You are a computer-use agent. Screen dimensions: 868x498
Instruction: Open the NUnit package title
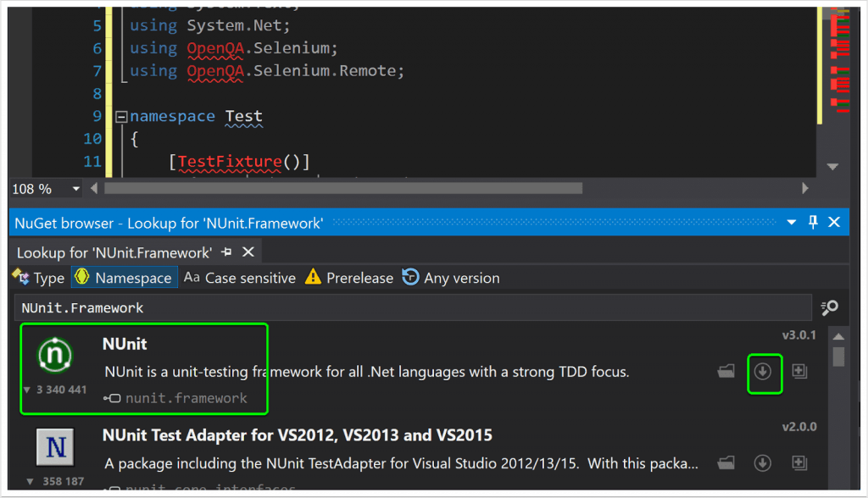coord(125,344)
